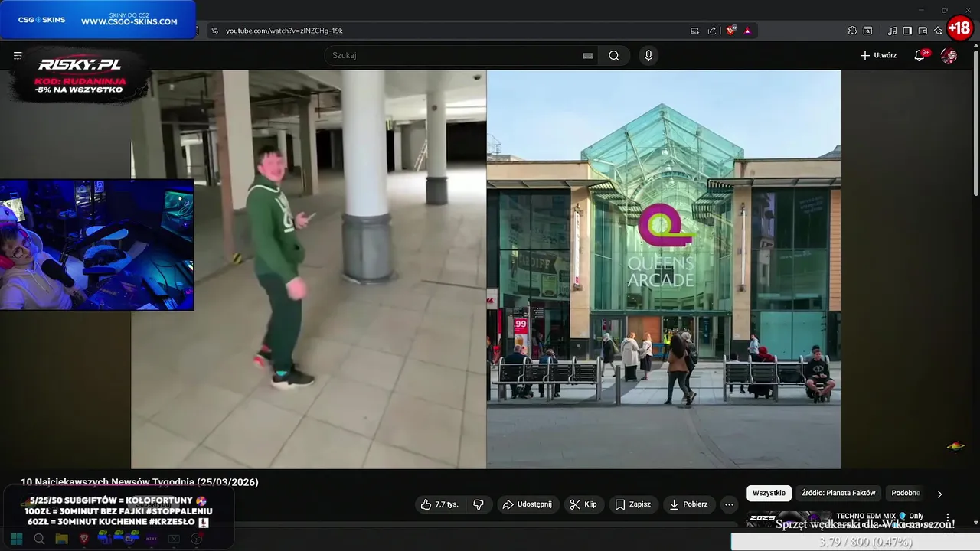The height and width of the screenshot is (551, 980).
Task: Open the YouTube account avatar menu
Action: pos(949,55)
